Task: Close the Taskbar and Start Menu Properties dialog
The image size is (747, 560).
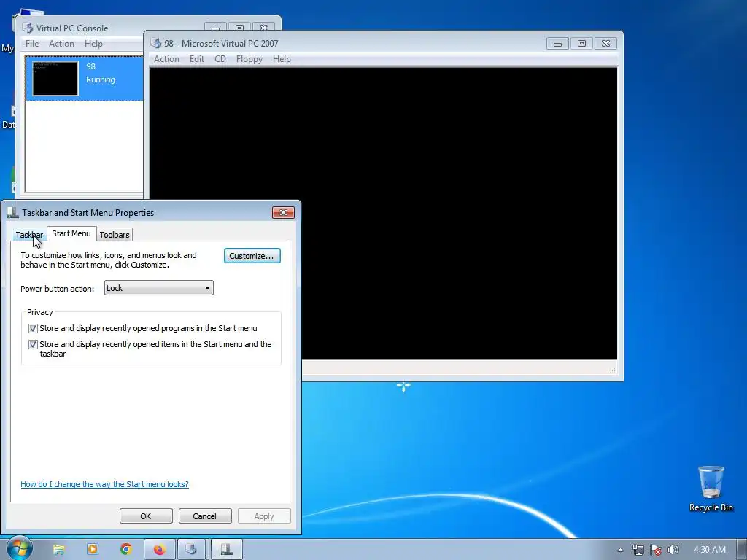Action: pyautogui.click(x=284, y=212)
